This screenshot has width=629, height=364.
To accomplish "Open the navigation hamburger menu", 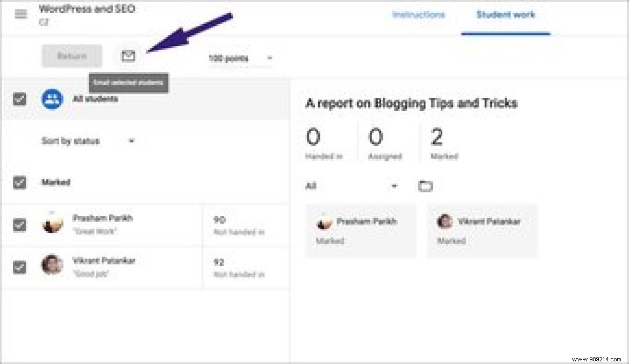I will coord(20,14).
